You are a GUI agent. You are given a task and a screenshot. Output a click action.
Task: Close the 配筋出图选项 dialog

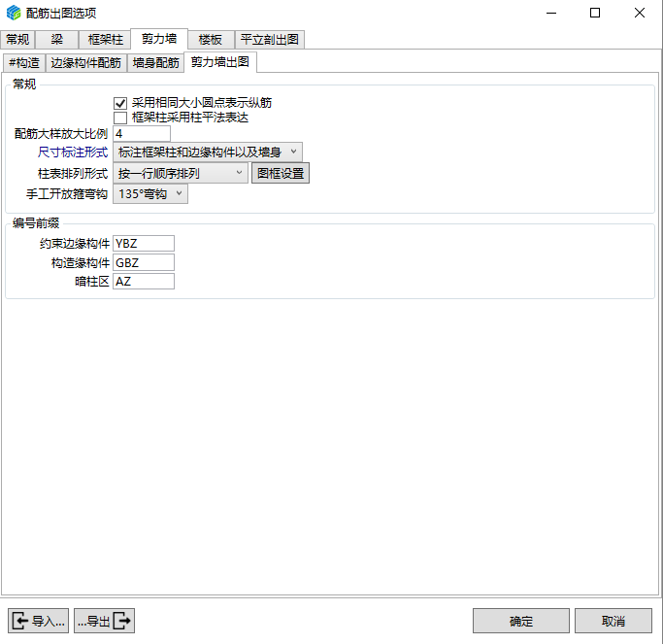640,13
